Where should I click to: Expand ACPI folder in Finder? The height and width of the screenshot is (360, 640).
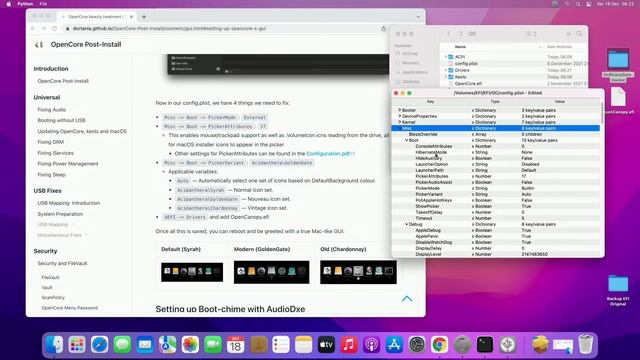(x=446, y=57)
